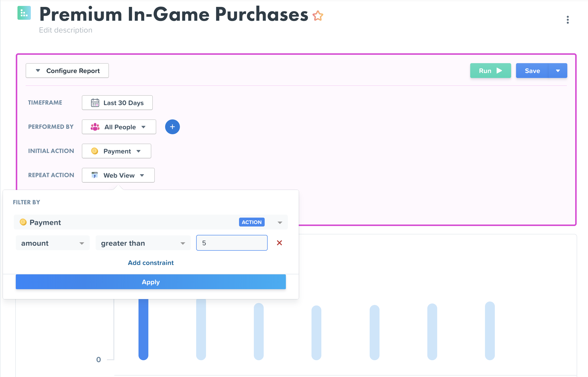Click Edit description under the title
588x377 pixels.
pos(66,30)
